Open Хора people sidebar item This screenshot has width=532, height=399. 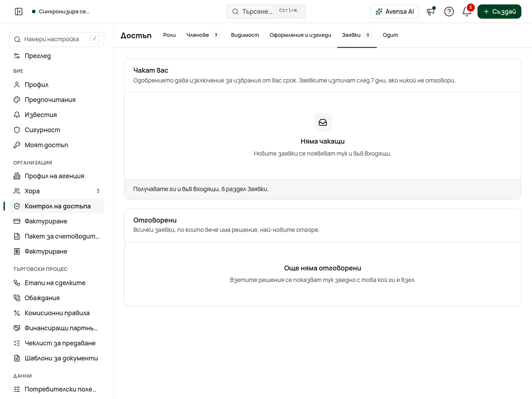[x=57, y=191]
